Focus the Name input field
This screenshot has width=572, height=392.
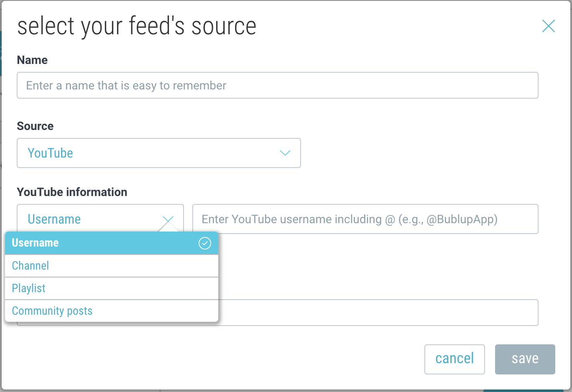pyautogui.click(x=277, y=86)
